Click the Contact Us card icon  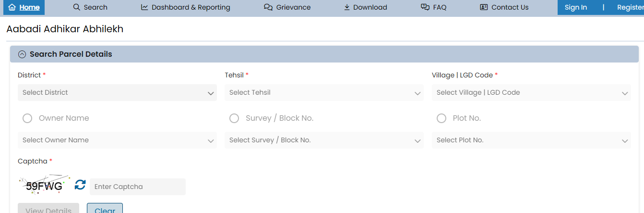point(484,7)
